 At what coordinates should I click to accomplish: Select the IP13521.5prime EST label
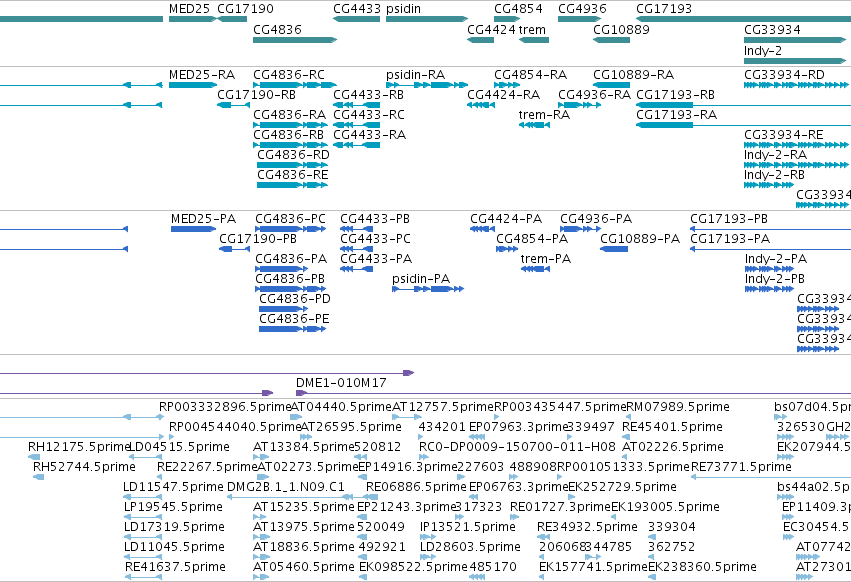click(x=467, y=527)
